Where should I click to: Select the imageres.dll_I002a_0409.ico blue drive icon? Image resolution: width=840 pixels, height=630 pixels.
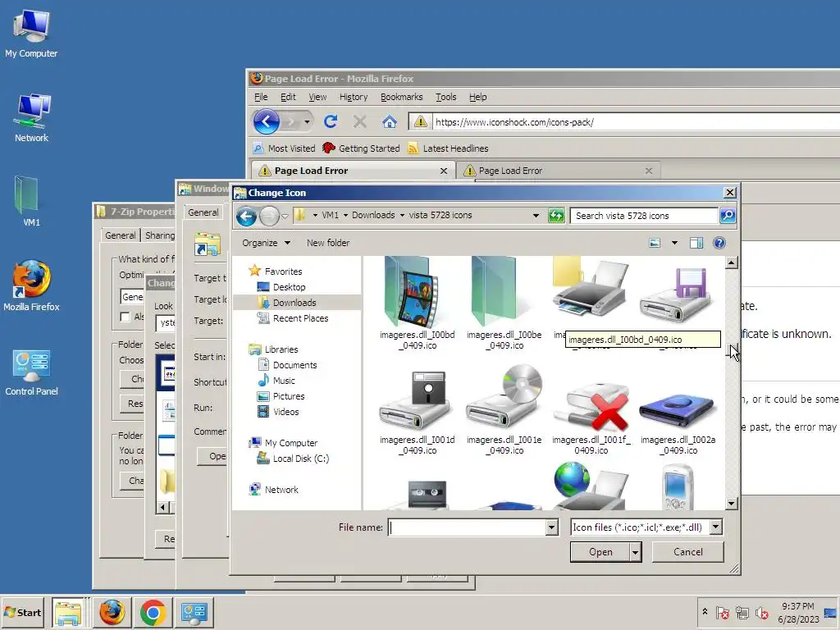pos(678,412)
